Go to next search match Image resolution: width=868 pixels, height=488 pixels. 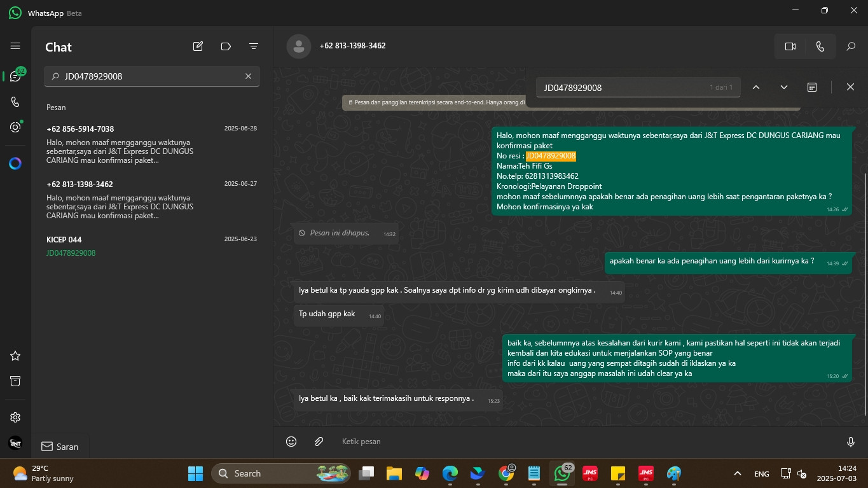[784, 87]
